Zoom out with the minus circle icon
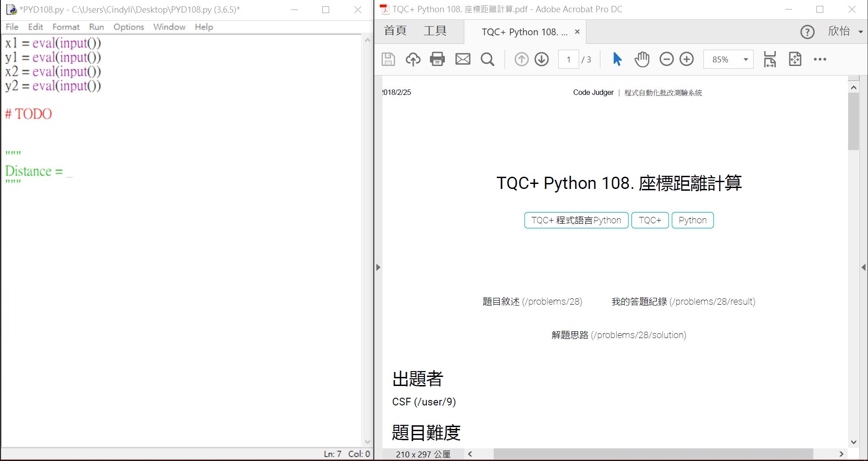This screenshot has height=461, width=868. point(666,59)
